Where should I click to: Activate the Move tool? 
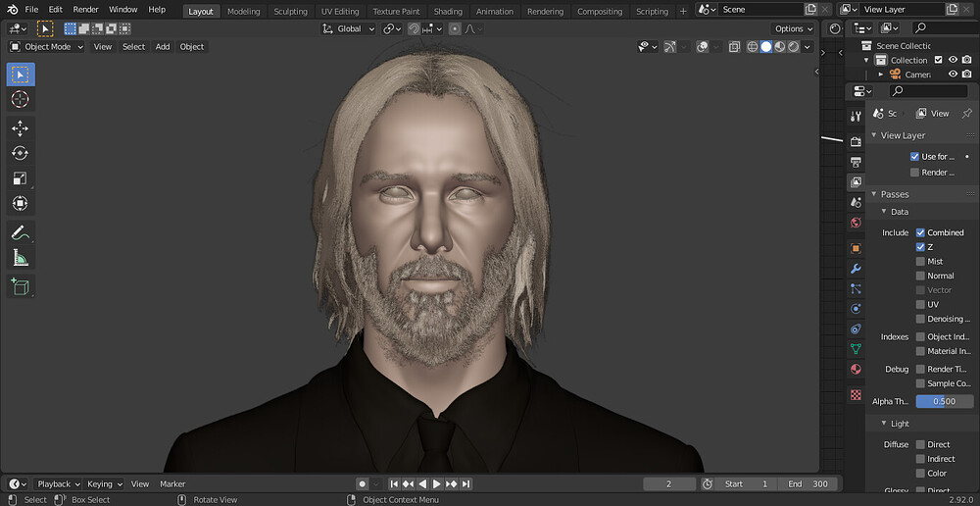point(20,127)
